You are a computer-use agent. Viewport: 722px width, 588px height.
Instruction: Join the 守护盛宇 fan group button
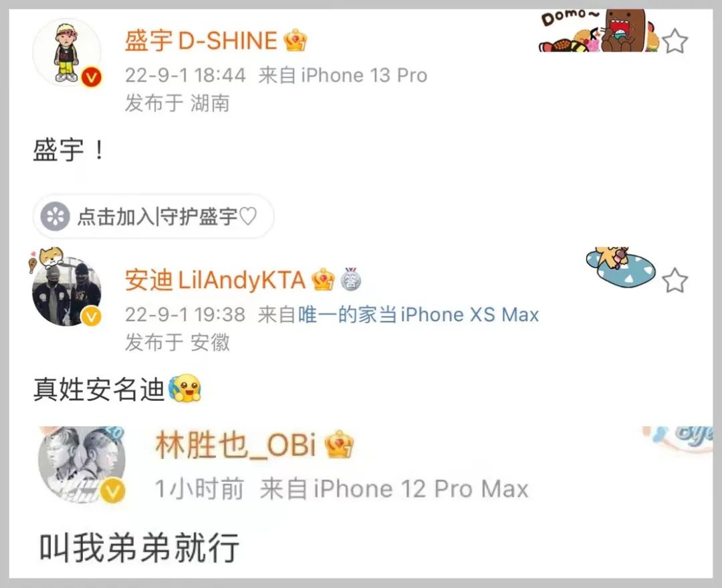click(153, 216)
